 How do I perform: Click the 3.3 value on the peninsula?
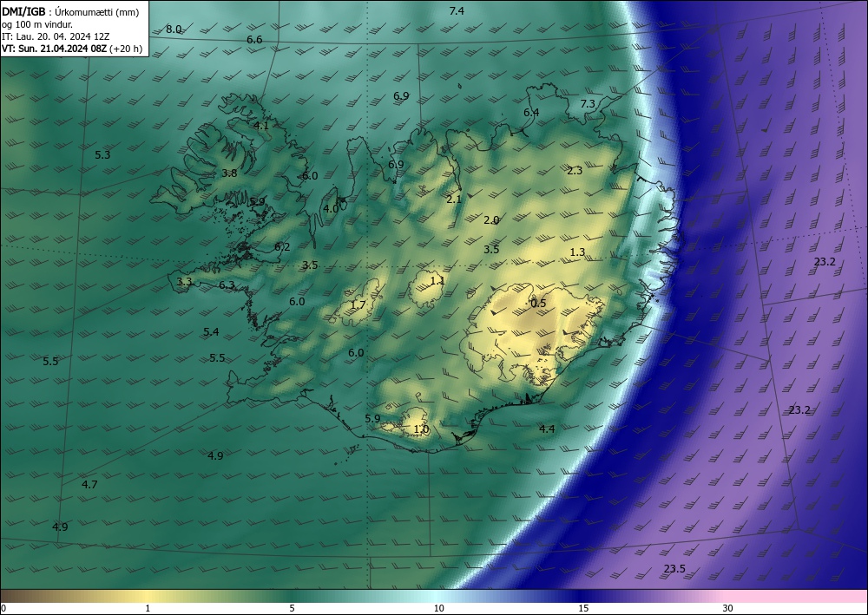tap(184, 282)
